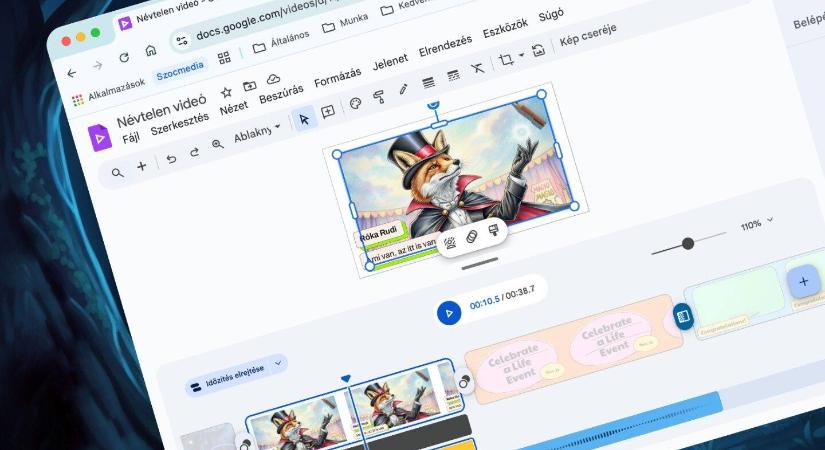Open the Fájl menu
The height and width of the screenshot is (450, 825).
pyautogui.click(x=131, y=138)
